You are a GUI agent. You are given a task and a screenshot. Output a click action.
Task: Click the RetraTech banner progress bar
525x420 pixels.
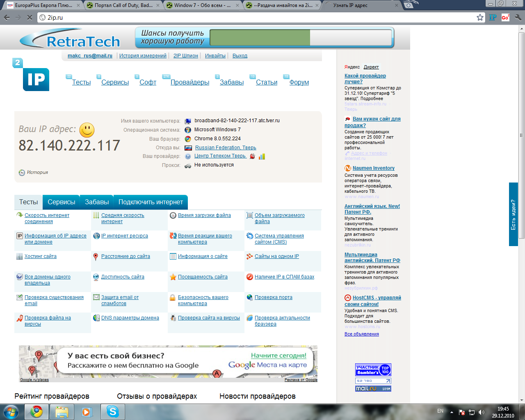[x=301, y=37]
